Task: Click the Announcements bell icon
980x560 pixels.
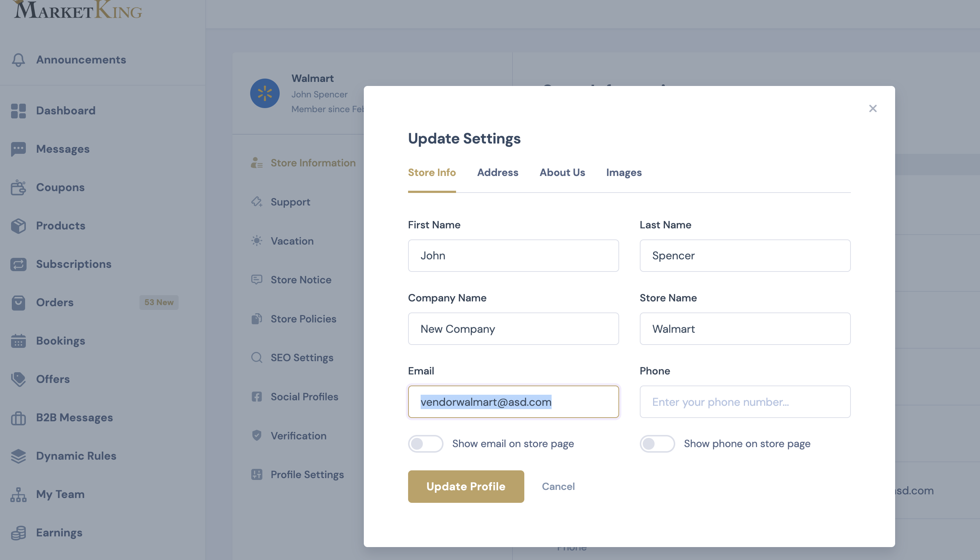Action: pyautogui.click(x=18, y=60)
